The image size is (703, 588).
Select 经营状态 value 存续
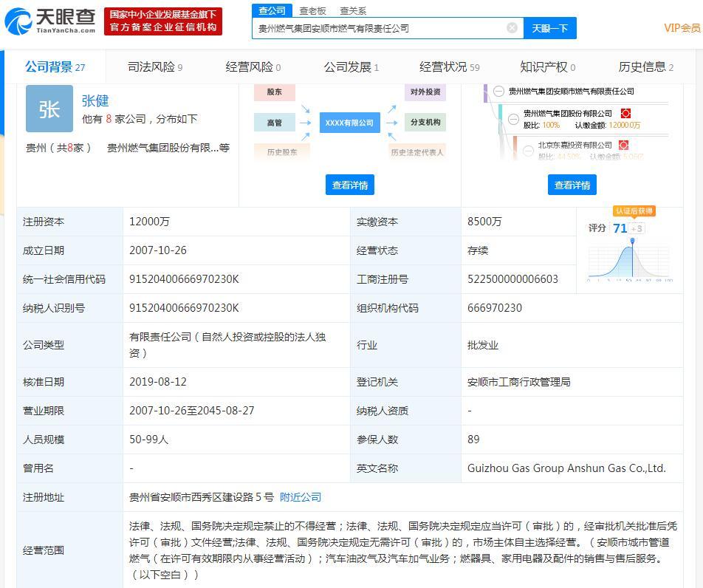coord(478,250)
